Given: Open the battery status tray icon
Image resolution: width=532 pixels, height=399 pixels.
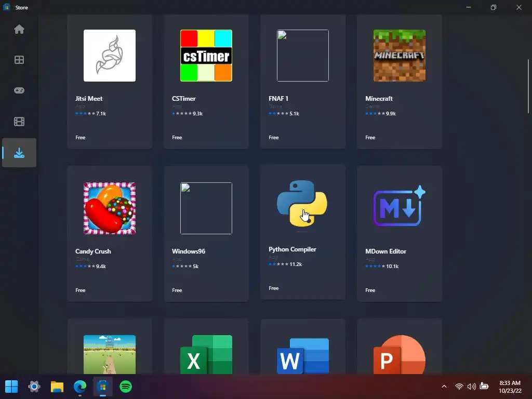Looking at the screenshot, I should [x=484, y=386].
